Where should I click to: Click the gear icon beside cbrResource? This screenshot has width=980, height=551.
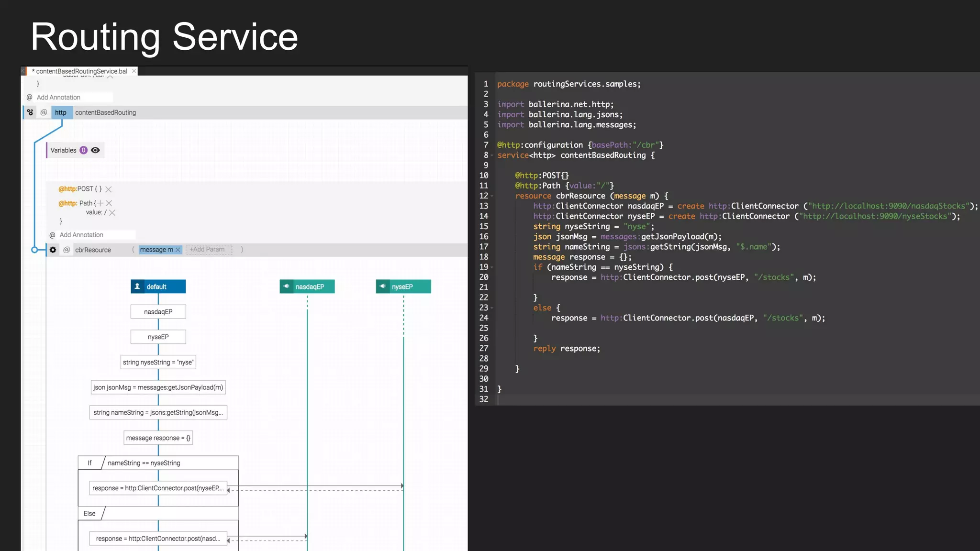pyautogui.click(x=53, y=250)
